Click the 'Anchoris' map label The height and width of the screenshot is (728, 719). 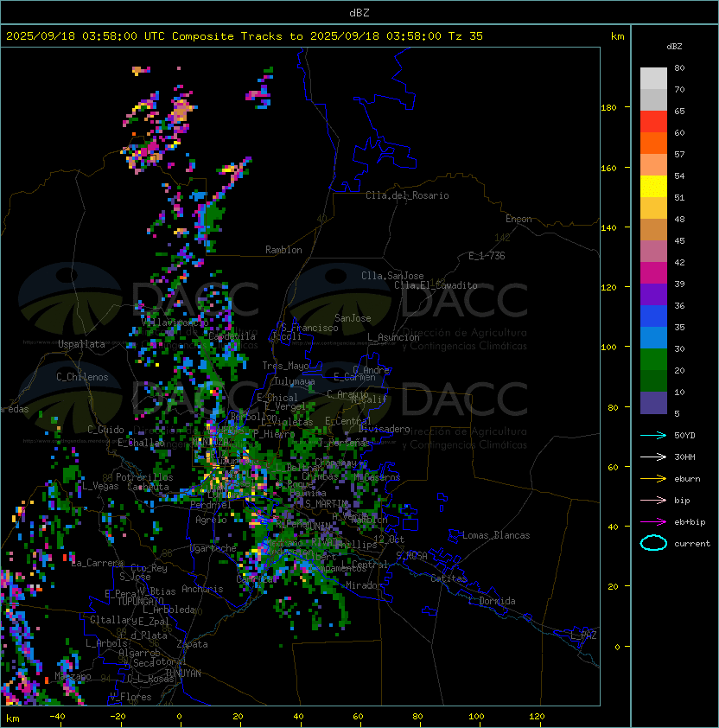202,589
